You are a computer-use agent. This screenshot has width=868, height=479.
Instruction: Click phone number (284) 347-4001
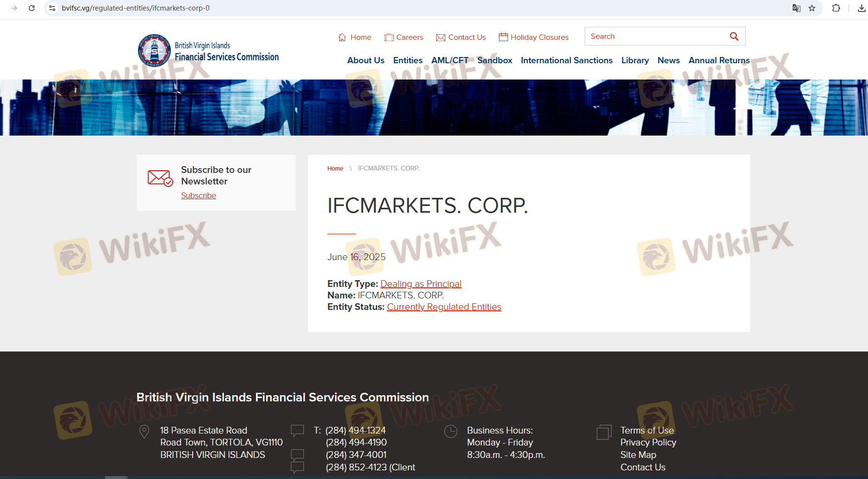pos(356,455)
